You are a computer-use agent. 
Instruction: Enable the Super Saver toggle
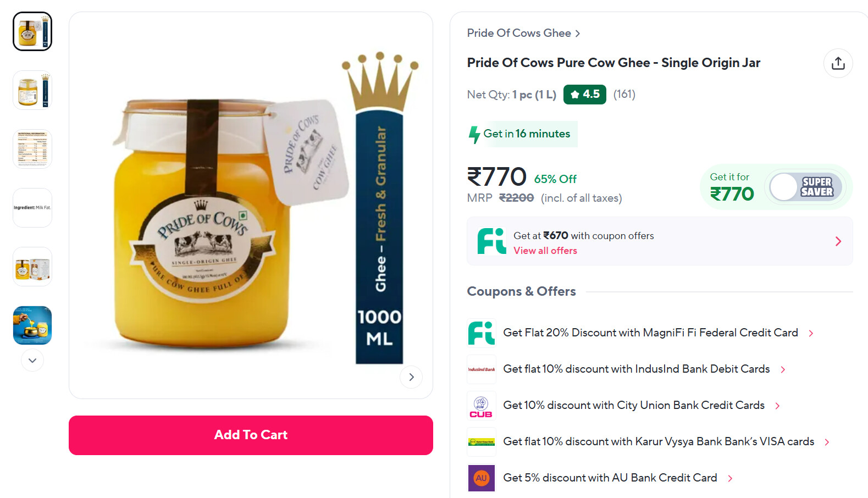point(806,187)
